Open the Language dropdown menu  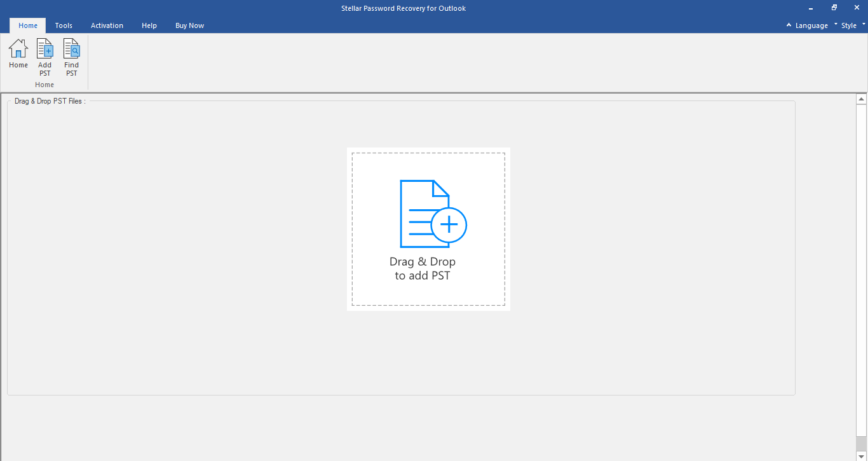811,25
